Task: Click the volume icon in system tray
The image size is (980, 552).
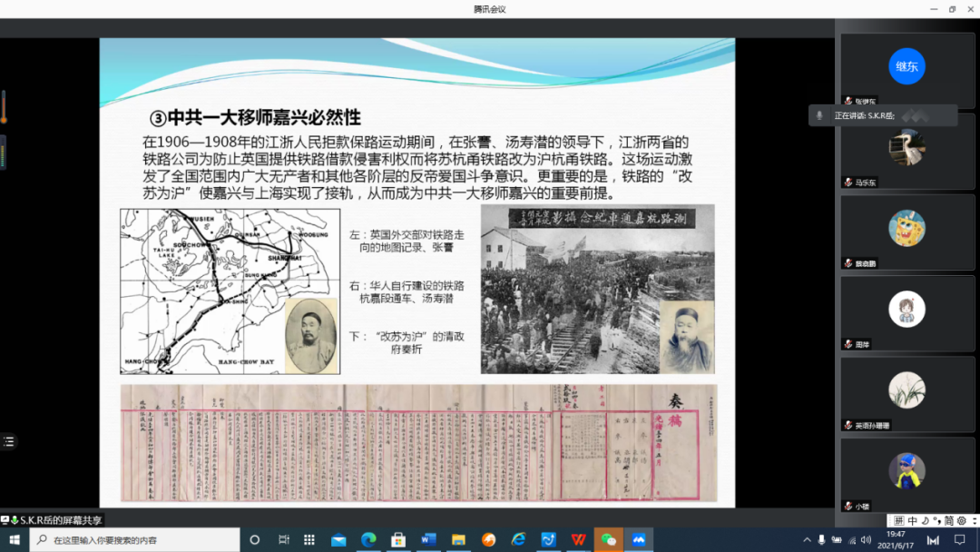Action: tap(867, 539)
